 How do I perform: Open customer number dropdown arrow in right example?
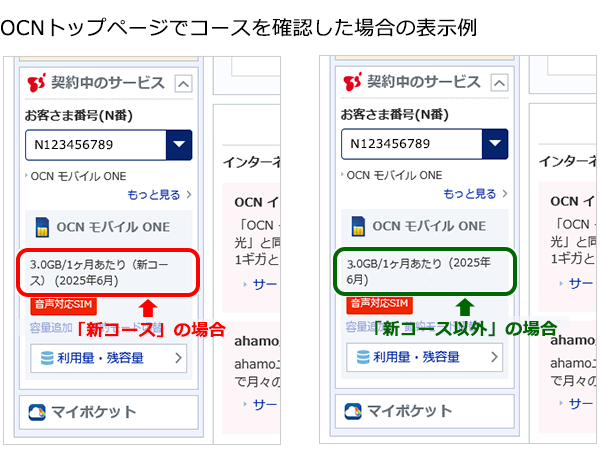coord(495,144)
